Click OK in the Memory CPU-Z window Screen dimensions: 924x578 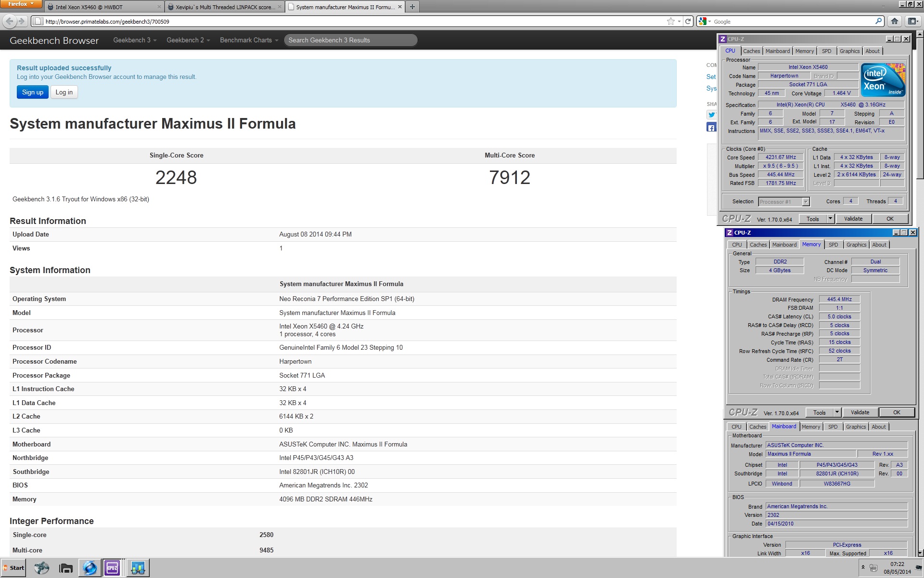coord(897,412)
